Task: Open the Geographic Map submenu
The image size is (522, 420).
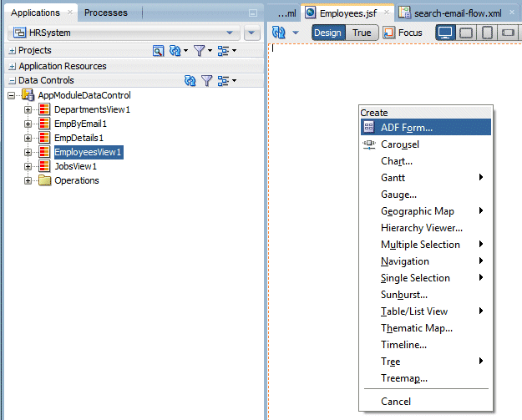Action: point(426,211)
